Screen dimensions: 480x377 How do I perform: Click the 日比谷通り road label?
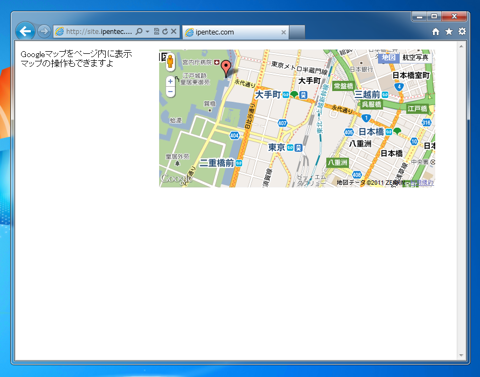pos(250,116)
